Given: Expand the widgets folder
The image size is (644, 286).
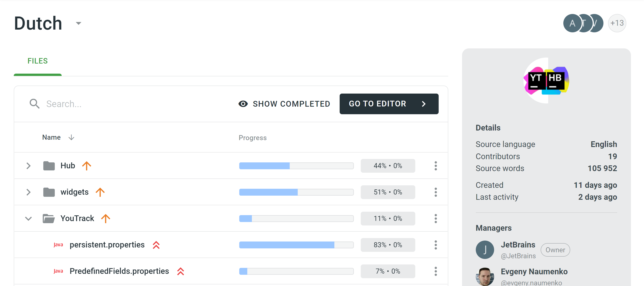Looking at the screenshot, I should [28, 192].
